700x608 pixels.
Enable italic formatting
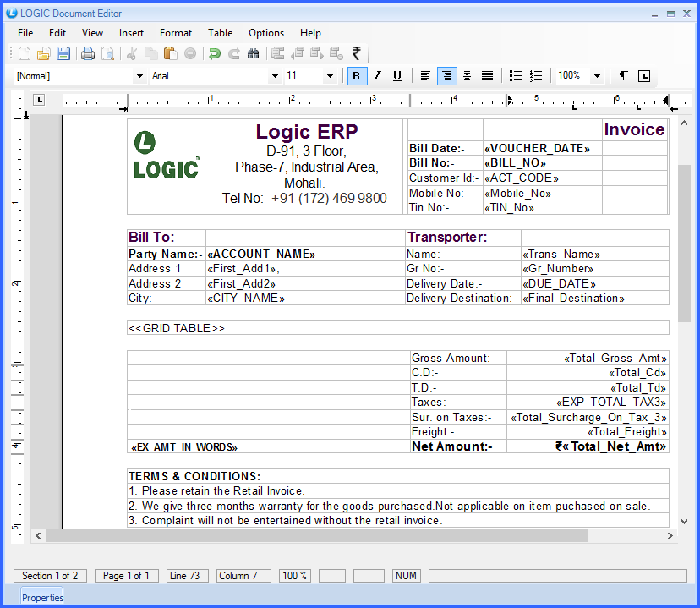(377, 75)
